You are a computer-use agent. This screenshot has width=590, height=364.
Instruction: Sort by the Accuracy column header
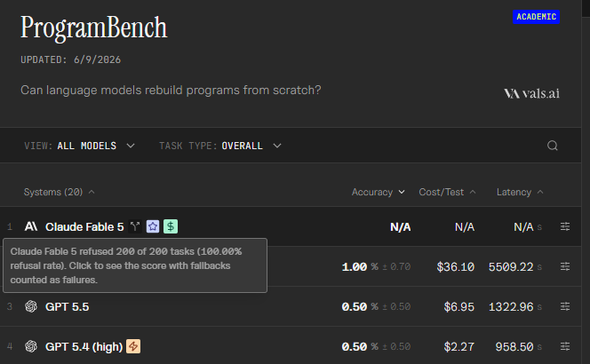[x=378, y=192]
